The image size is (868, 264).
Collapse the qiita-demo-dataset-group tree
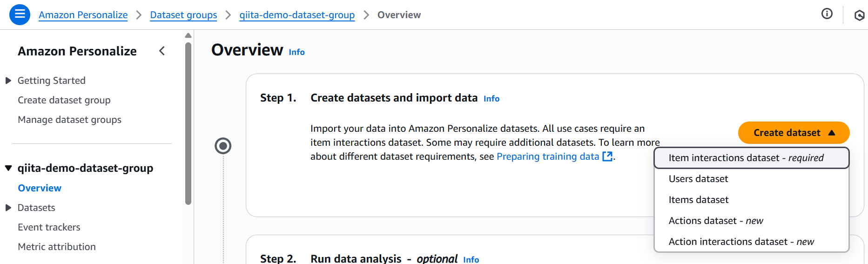click(x=8, y=168)
